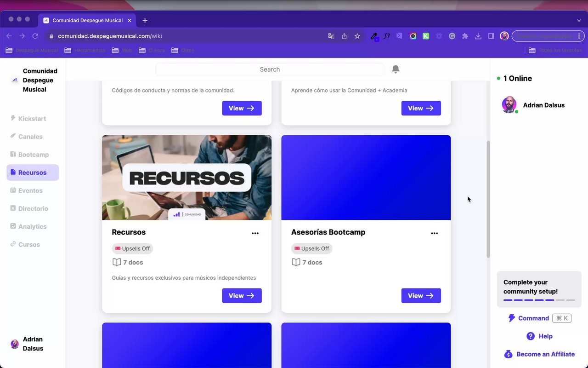
Task: Click View on the Asesorías Bootcamp card
Action: 421,296
